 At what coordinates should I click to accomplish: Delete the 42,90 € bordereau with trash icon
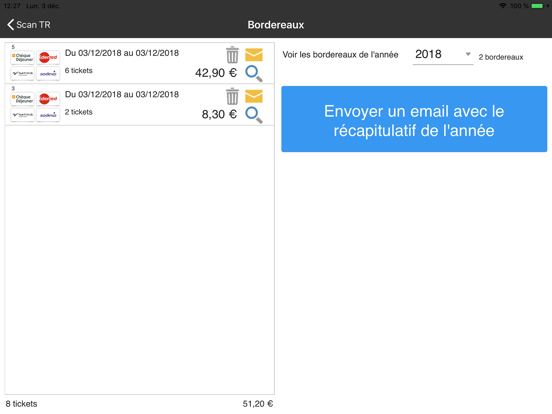(232, 55)
